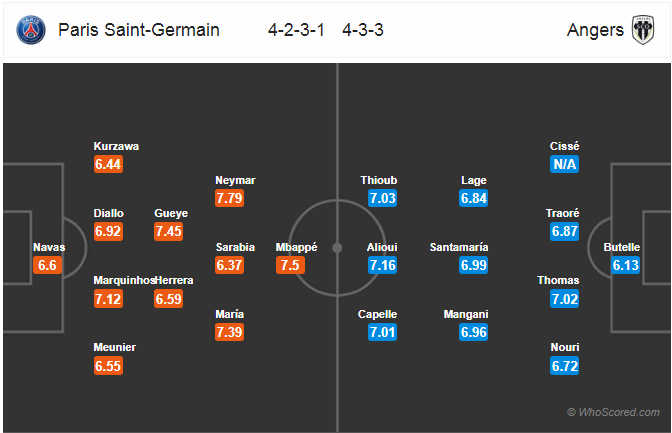The height and width of the screenshot is (433, 672).
Task: Open the Paris Saint-Germain team name
Action: (139, 30)
